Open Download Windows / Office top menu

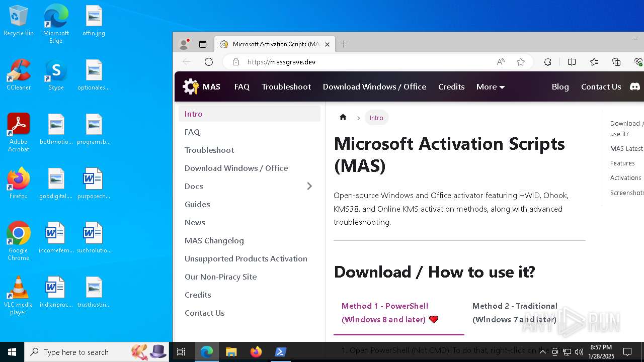pyautogui.click(x=374, y=86)
